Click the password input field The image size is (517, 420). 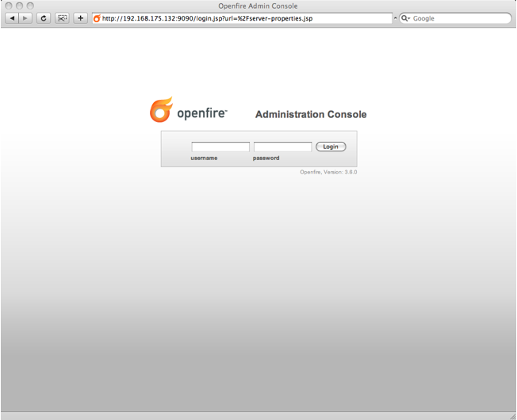click(x=283, y=147)
